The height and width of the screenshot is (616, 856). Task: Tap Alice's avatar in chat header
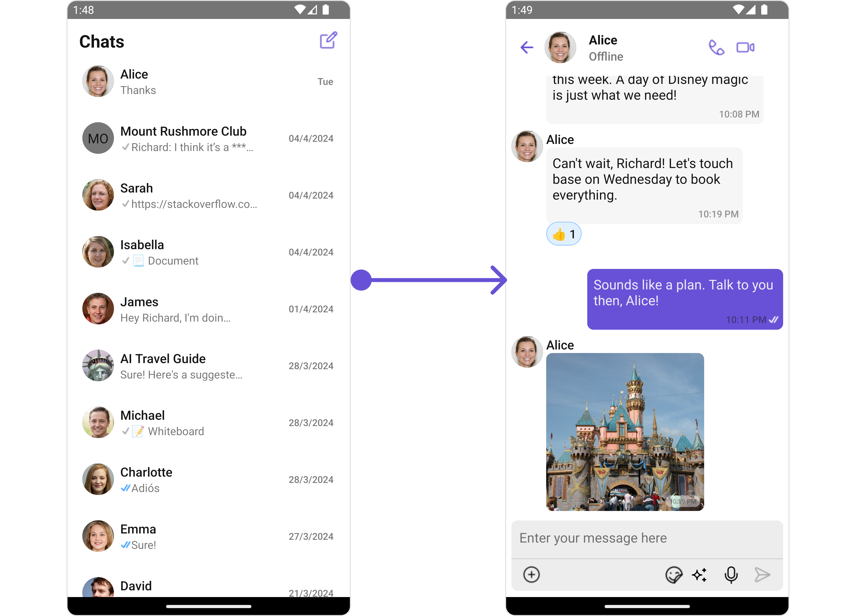pos(560,48)
